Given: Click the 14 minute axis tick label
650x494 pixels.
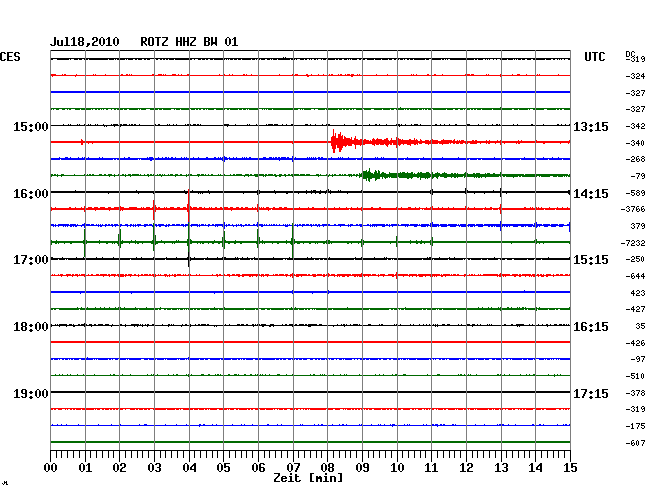Looking at the screenshot, I should (x=535, y=468).
